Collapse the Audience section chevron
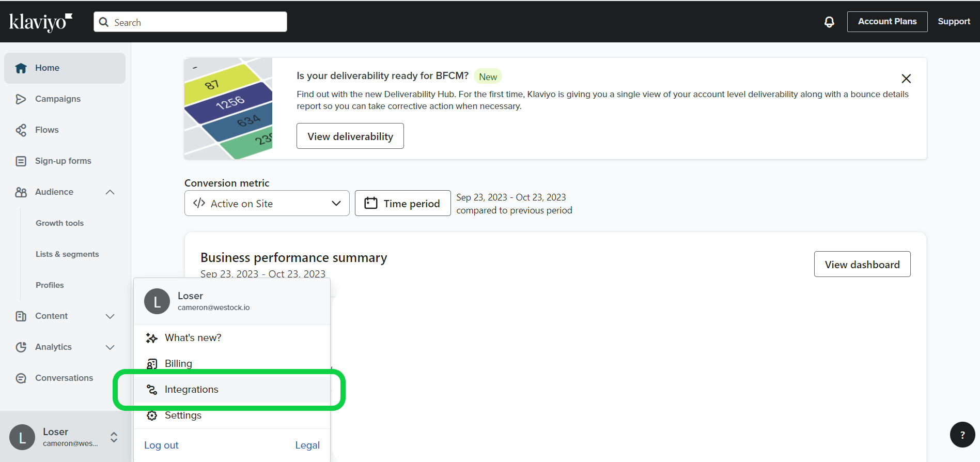980x462 pixels. (x=110, y=192)
